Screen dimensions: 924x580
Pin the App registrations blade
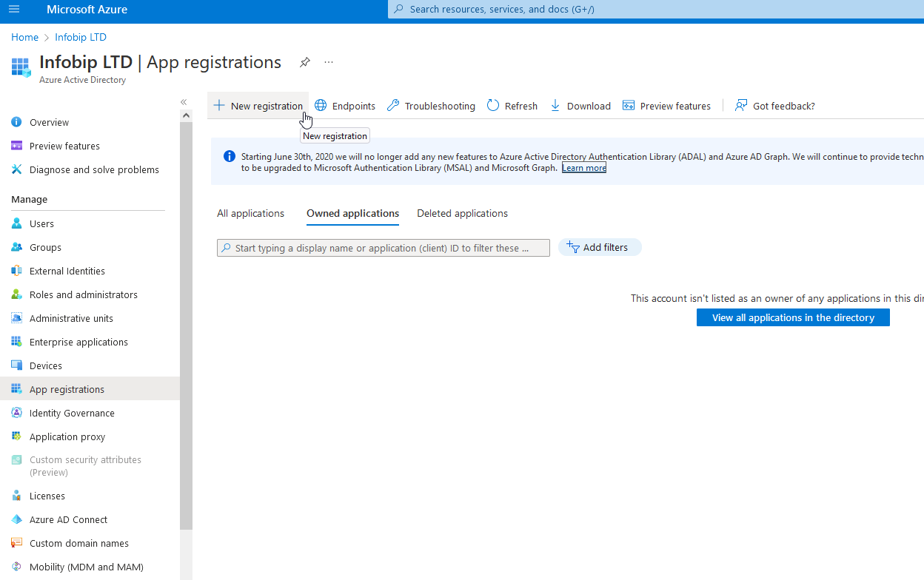(x=304, y=62)
